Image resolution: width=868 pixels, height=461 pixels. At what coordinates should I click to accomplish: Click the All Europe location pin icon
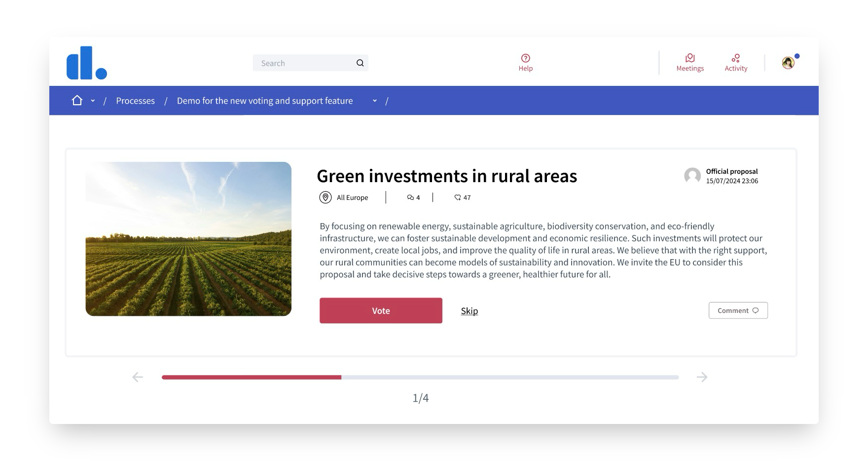(x=325, y=197)
